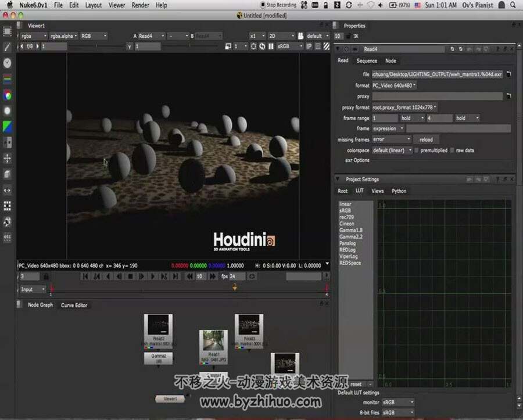523x420 pixels.
Task: Skip forward by 10 frames
Action: 212,277
